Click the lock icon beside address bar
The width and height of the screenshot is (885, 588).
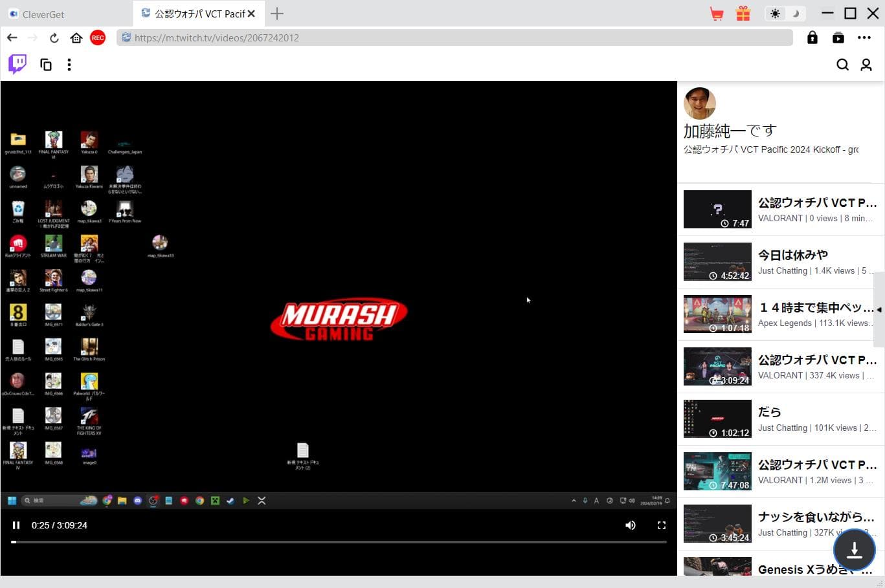tap(812, 38)
